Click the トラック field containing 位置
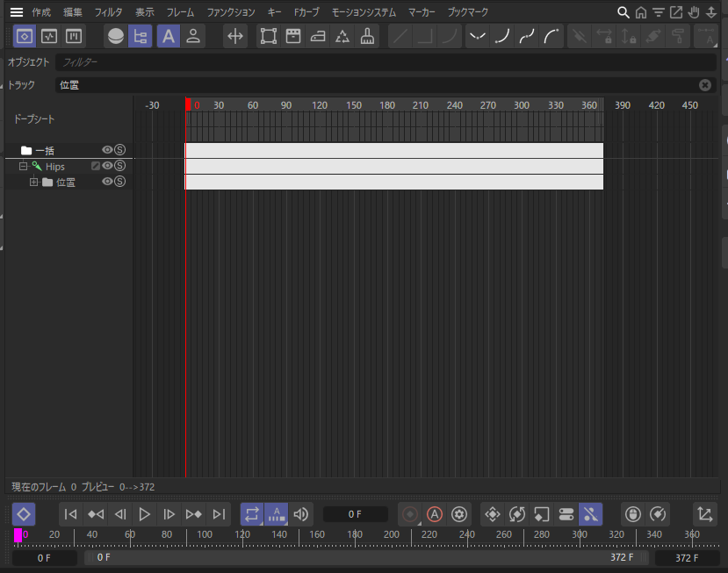Screen dimensions: 728x573 [376, 85]
